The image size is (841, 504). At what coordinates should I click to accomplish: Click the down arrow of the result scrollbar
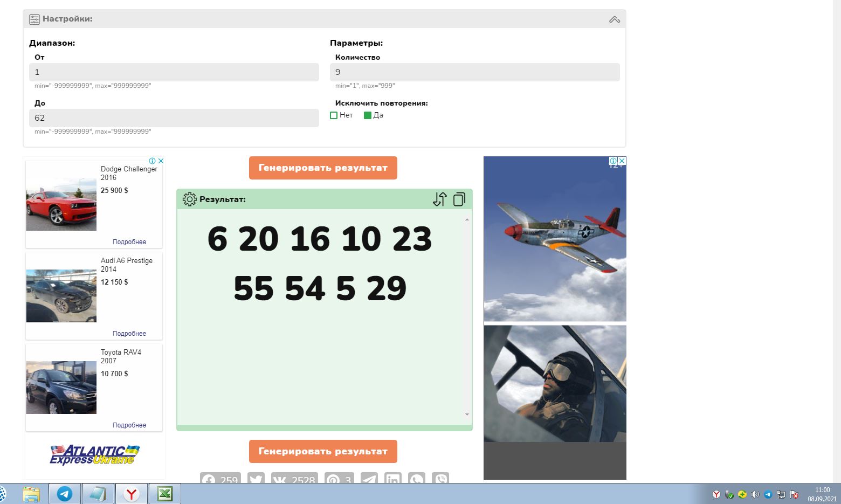pyautogui.click(x=467, y=415)
